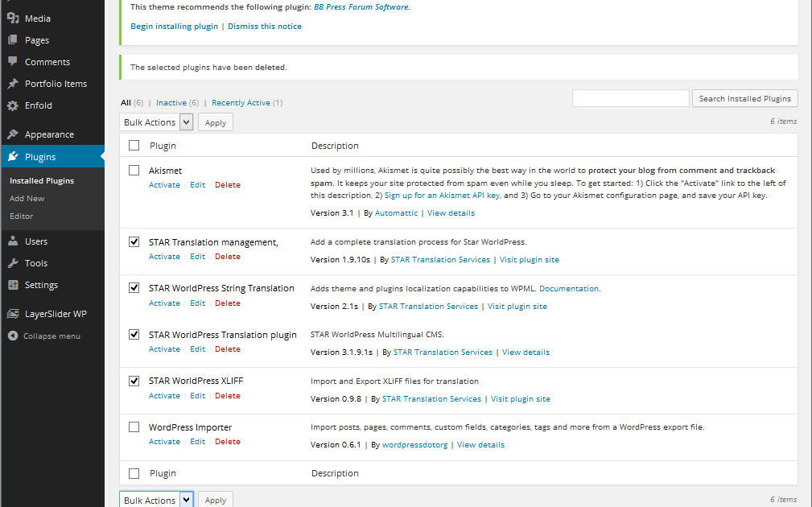Screen dimensions: 812x507
Task: Click the Media icon in sidebar
Action: pyautogui.click(x=13, y=19)
